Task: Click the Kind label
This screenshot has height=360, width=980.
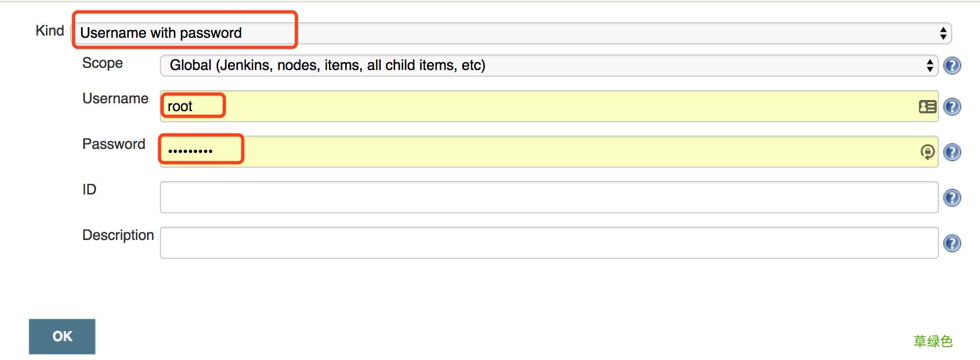Action: [x=50, y=31]
